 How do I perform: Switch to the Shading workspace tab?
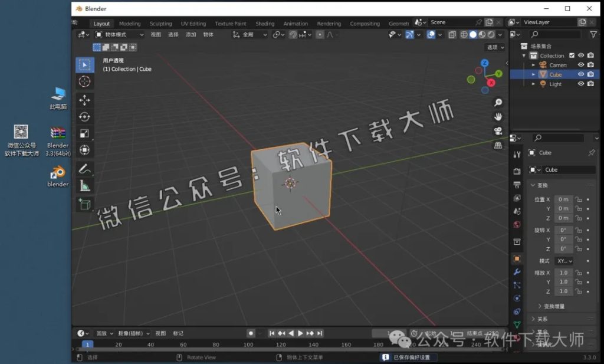(x=265, y=24)
